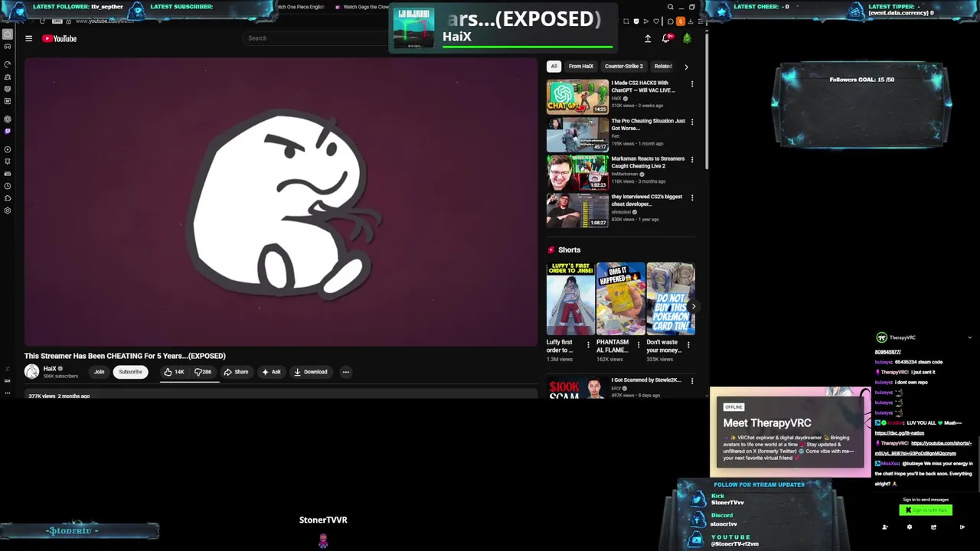Open the CS2 HACKS With ChatGPT thumbnail
This screenshot has width=980, height=551.
point(577,96)
